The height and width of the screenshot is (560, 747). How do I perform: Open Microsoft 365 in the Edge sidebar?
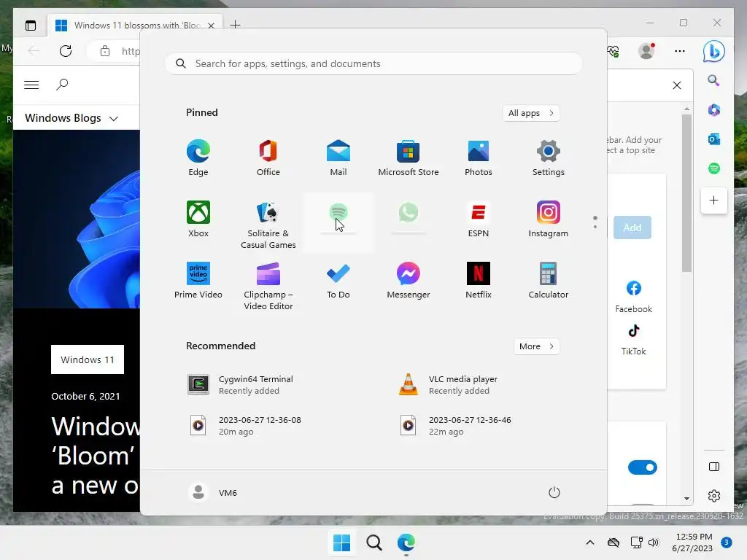(x=713, y=110)
